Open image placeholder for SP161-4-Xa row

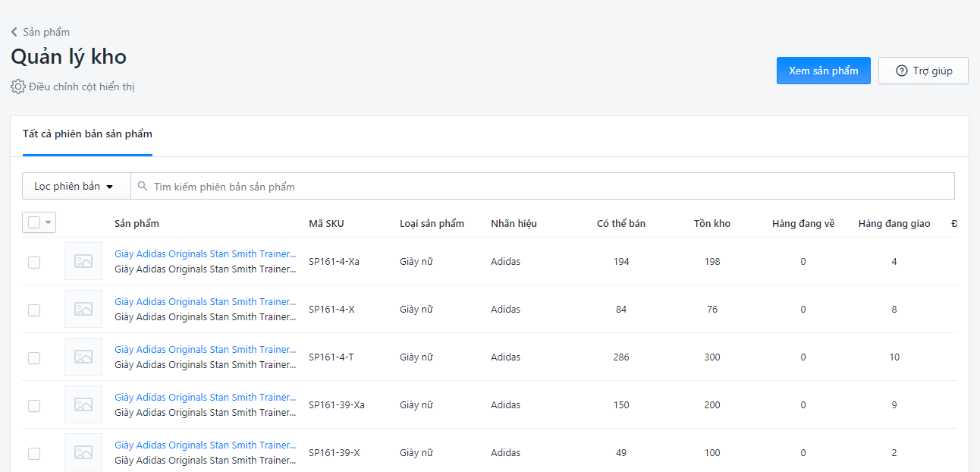83,261
